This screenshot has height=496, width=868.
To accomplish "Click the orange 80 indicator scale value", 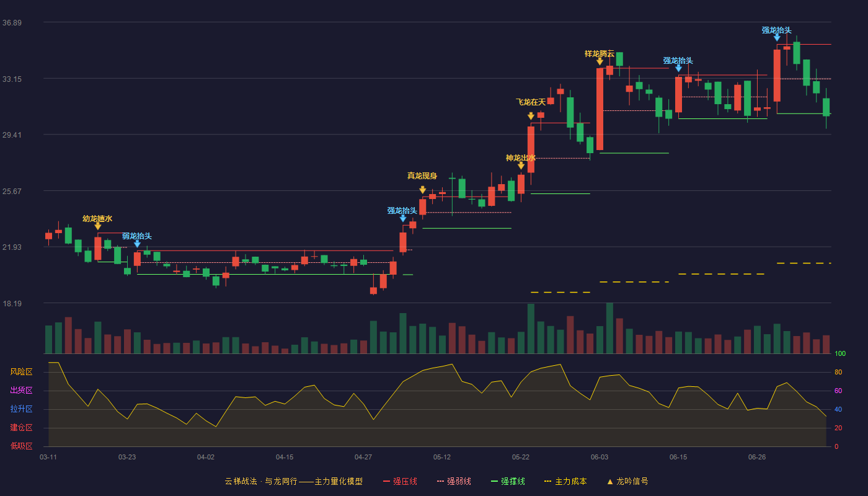I will (838, 372).
